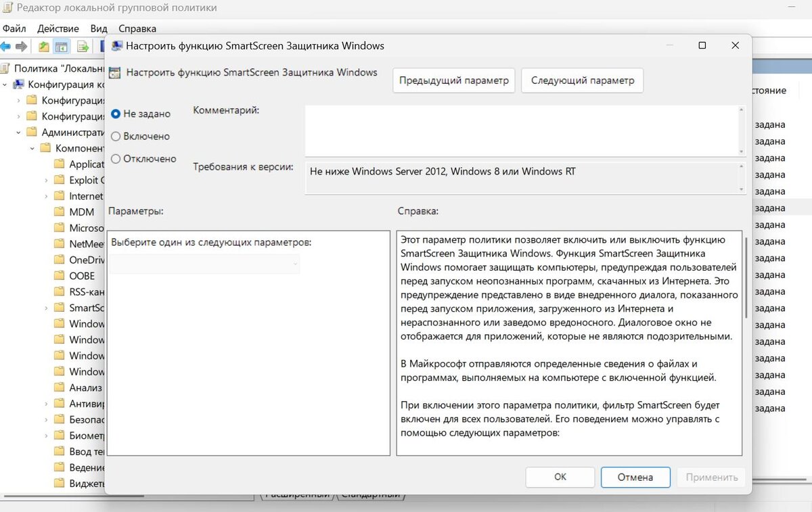The image size is (812, 512).
Task: Click the policy editor title bar icon
Action: point(7,8)
